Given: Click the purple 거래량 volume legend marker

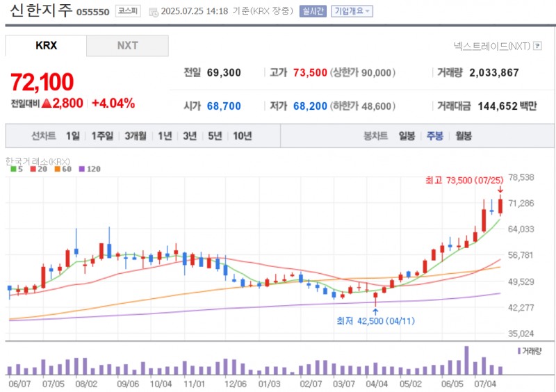Looking at the screenshot, I should [519, 351].
